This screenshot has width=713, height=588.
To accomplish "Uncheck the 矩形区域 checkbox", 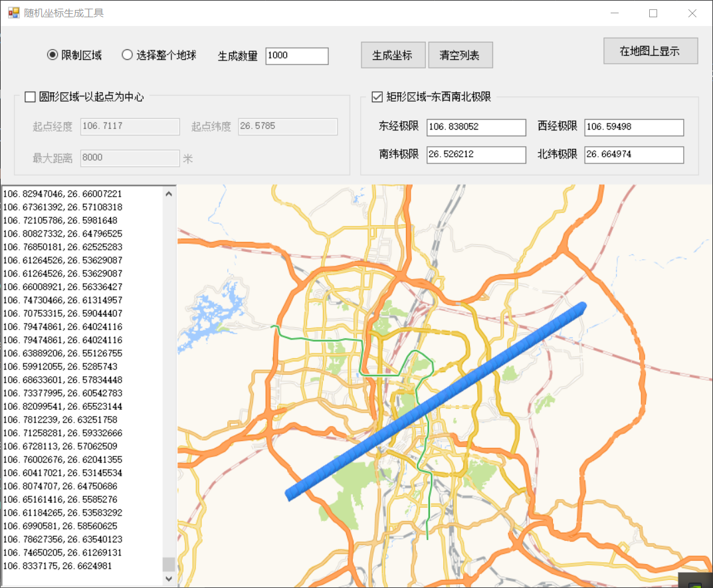I will 377,97.
